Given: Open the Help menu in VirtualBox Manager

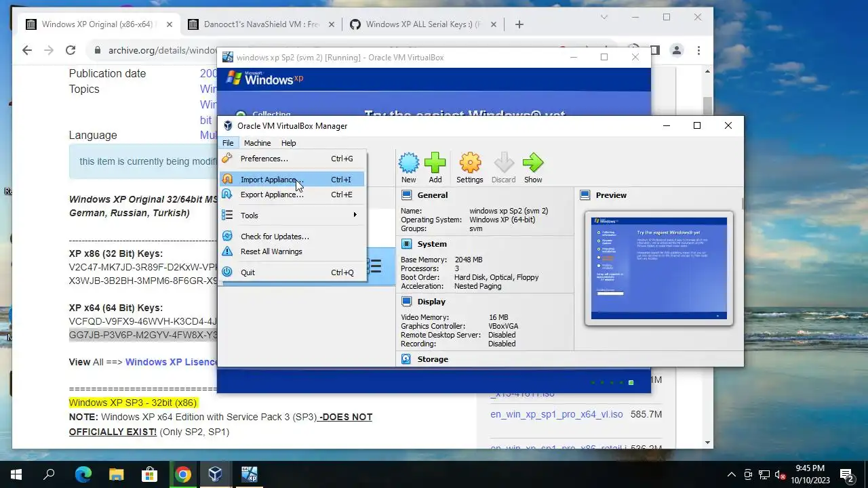Looking at the screenshot, I should click(289, 143).
